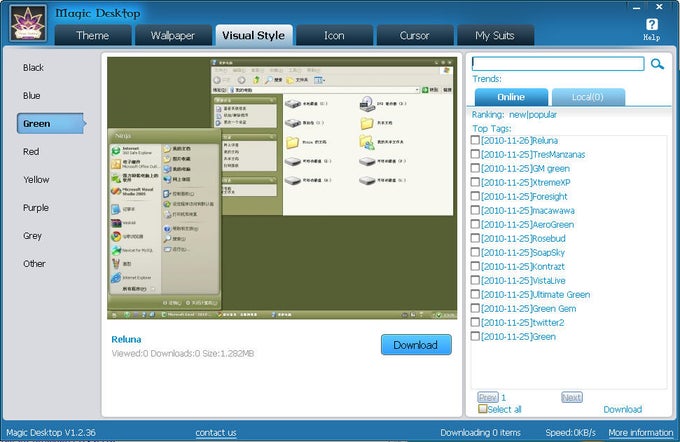Open the [2010-11-25]AeroGreen entry
The height and width of the screenshot is (442, 680).
click(x=527, y=225)
